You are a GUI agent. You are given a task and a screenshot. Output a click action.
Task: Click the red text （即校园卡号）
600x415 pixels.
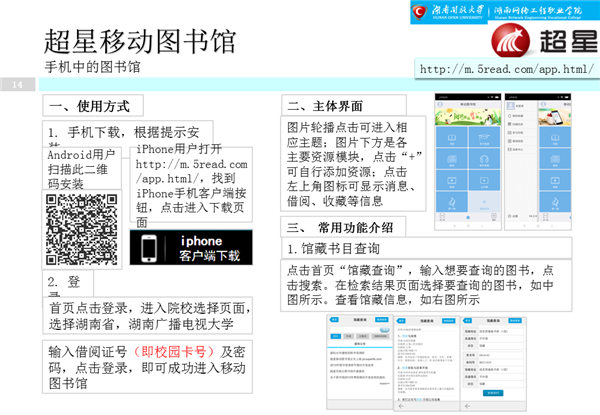pyautogui.click(x=175, y=352)
